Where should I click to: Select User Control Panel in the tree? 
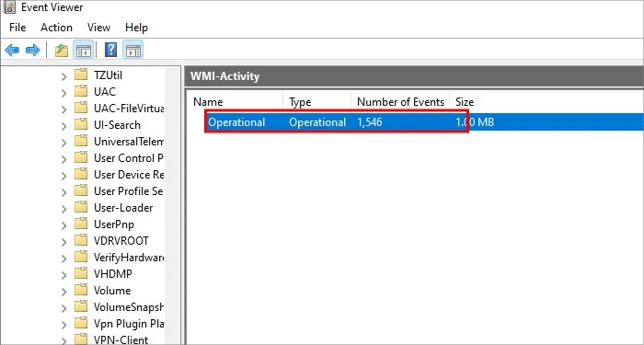[x=129, y=158]
